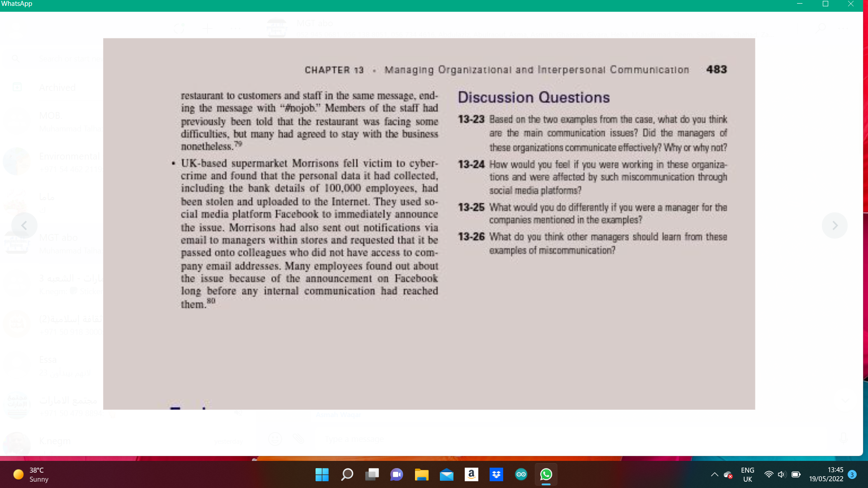Open the emoji picker in the message bar
868x488 pixels.
(x=275, y=438)
